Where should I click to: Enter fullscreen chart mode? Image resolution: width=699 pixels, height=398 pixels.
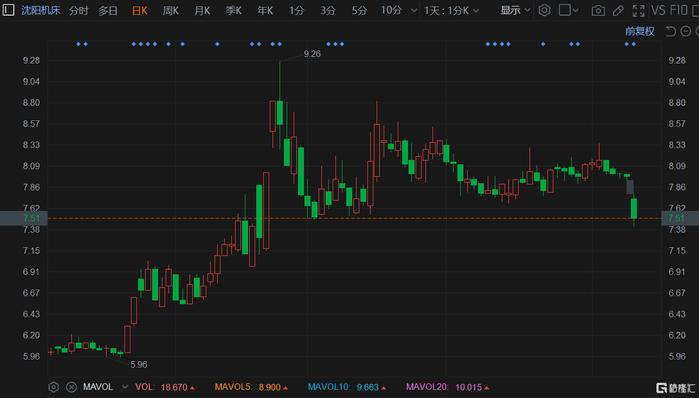639,11
